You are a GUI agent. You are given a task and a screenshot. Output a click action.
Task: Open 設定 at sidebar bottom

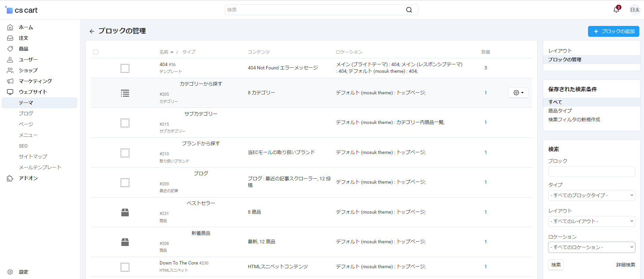click(x=23, y=272)
